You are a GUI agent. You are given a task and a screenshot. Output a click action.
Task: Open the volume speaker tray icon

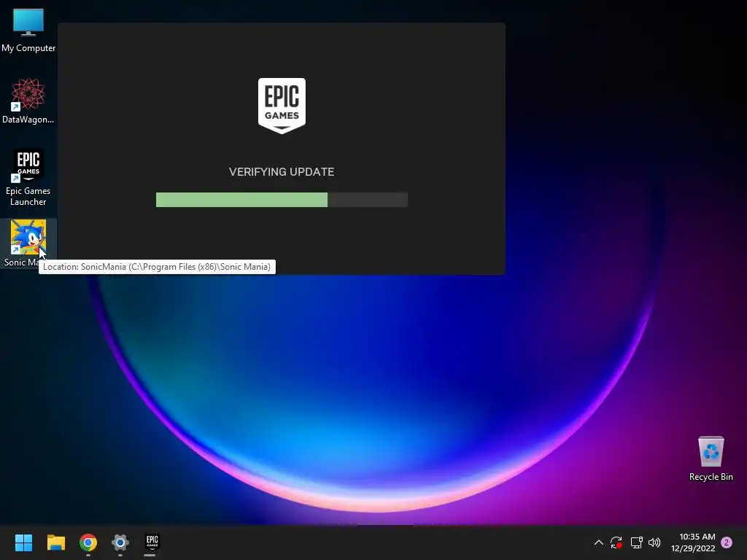(x=654, y=542)
